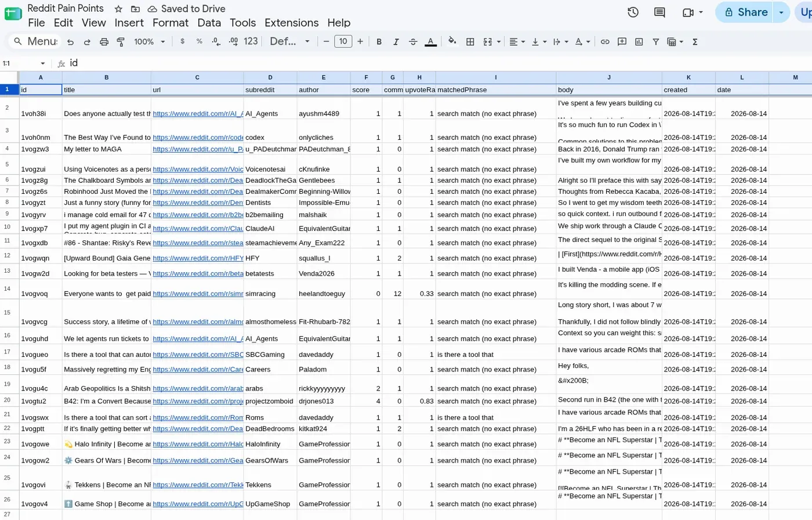
Task: Toggle strikethrough formatting
Action: 413,42
